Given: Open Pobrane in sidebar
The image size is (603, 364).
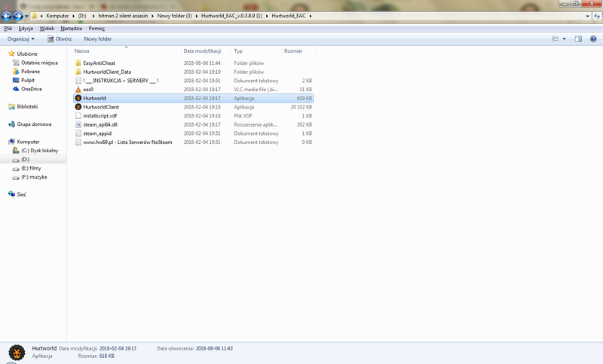Looking at the screenshot, I should [30, 72].
